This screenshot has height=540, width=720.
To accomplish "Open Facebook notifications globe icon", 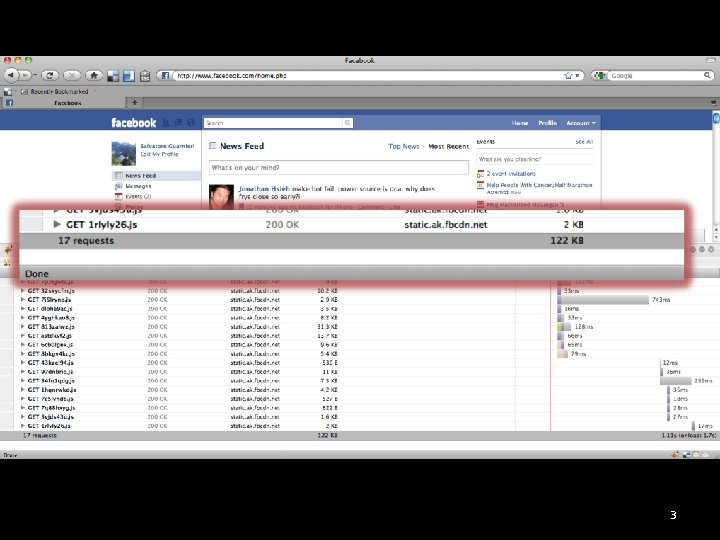I will tap(191, 123).
